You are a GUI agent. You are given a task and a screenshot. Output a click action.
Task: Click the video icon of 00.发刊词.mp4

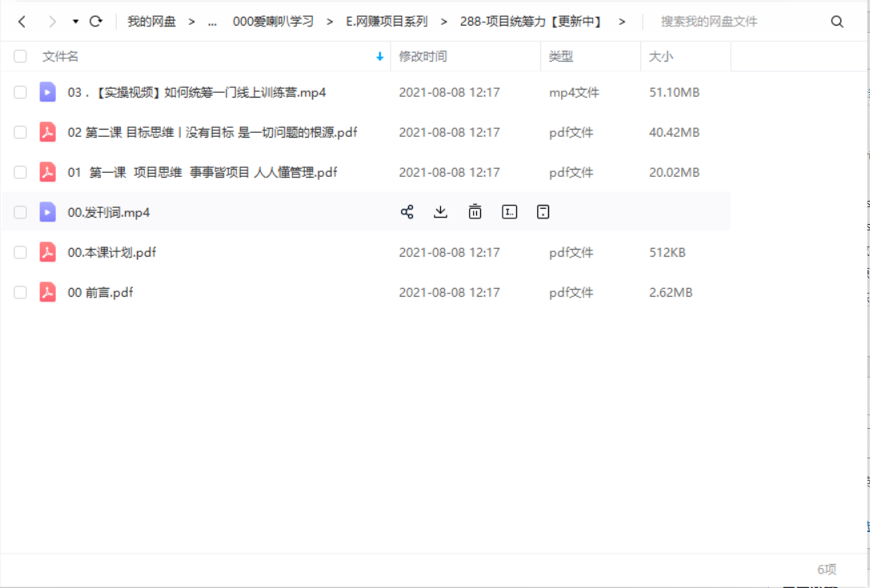pyautogui.click(x=48, y=212)
